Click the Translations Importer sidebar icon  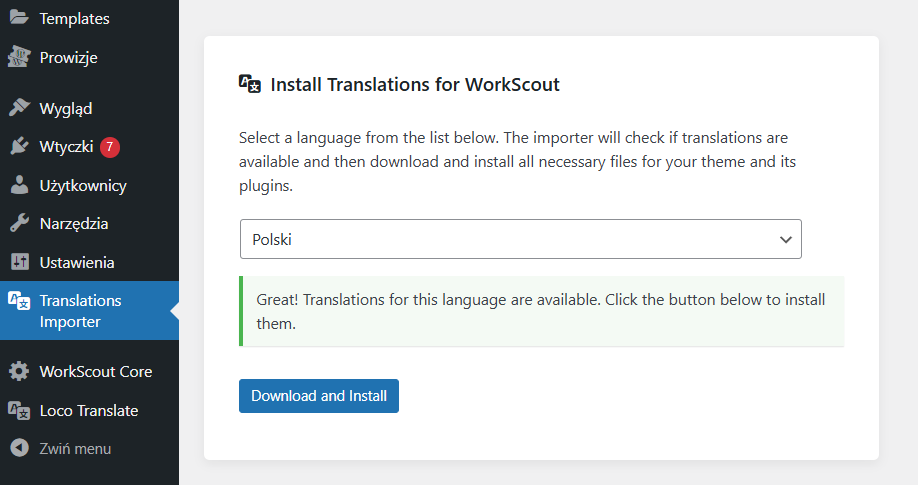coord(19,300)
